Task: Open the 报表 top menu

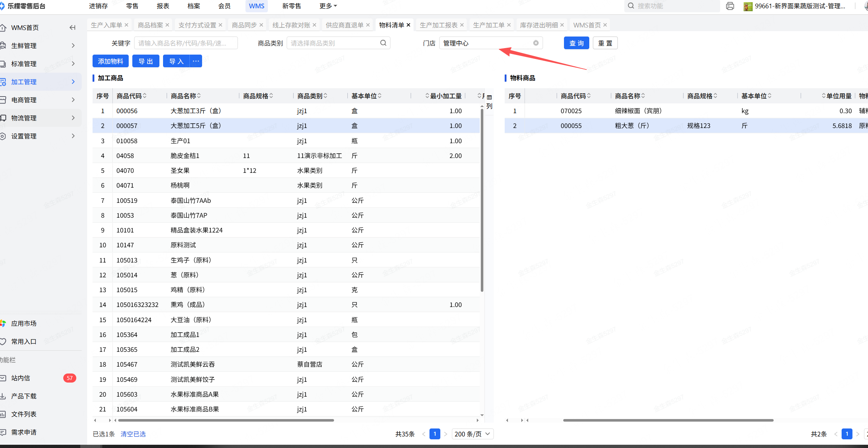Action: point(163,6)
